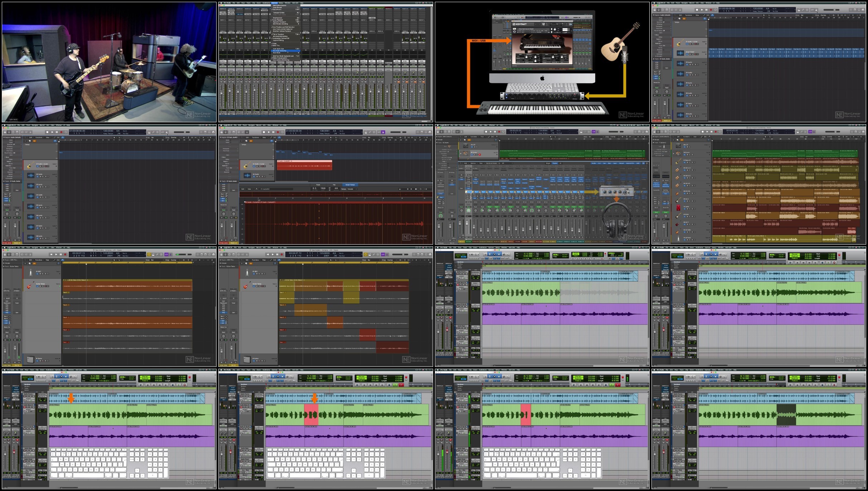This screenshot has height=491, width=868.
Task: Select the red Guitar region in Logic
Action: point(304,165)
